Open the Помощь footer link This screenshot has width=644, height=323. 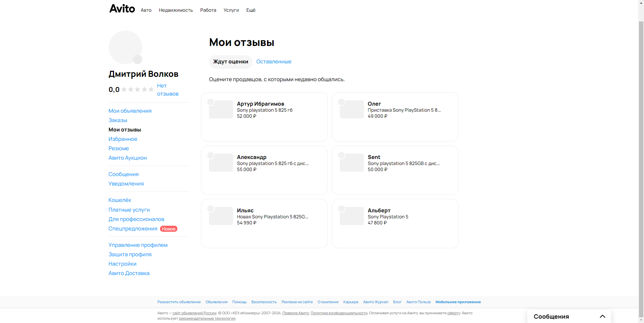[x=239, y=302]
